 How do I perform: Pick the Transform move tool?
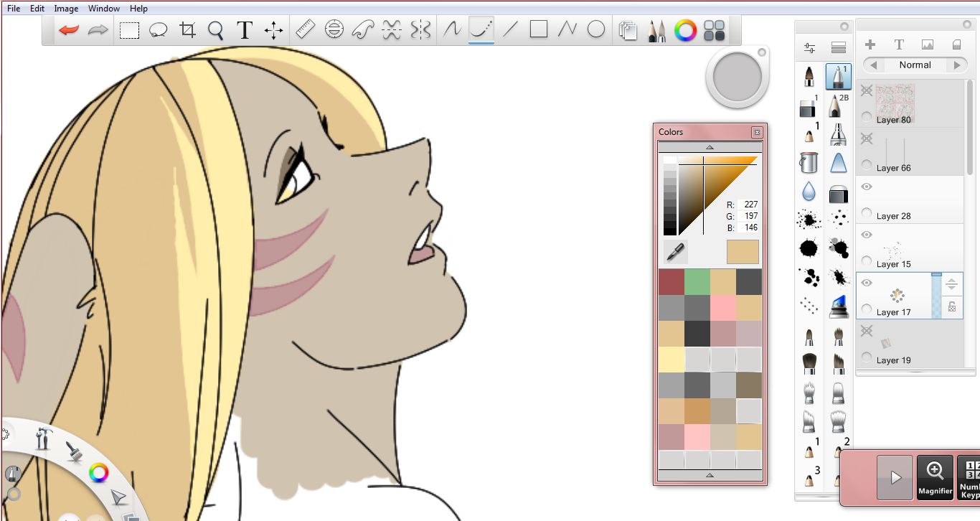click(x=273, y=30)
